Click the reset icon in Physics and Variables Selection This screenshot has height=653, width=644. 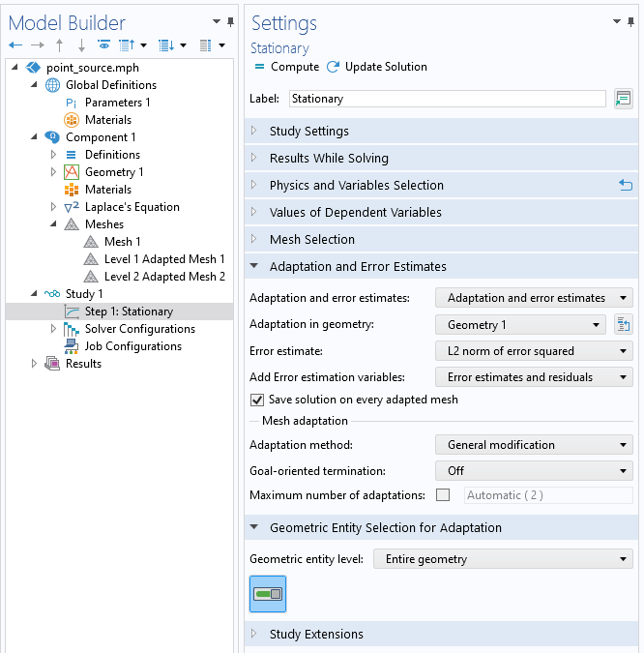(x=625, y=186)
